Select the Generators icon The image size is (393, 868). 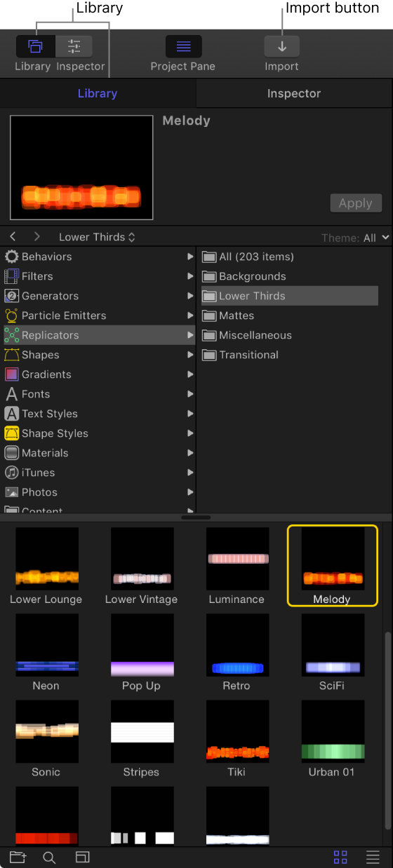tap(11, 296)
